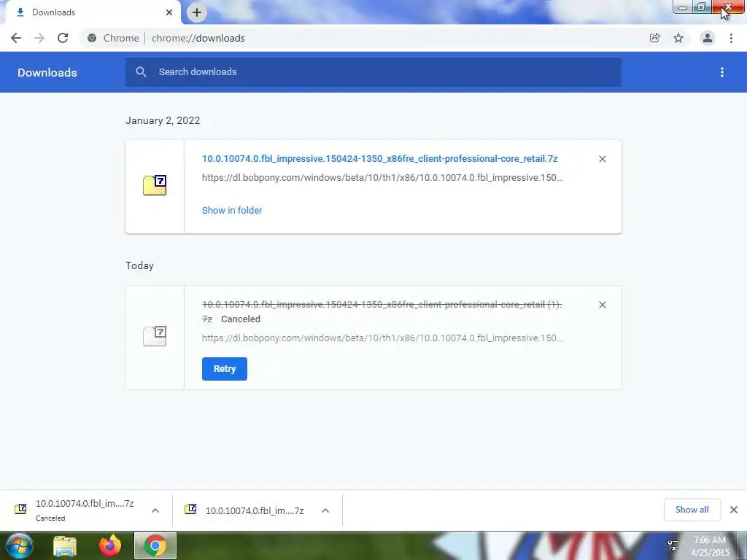Click the 7z icon of canceled shelf item
The width and height of the screenshot is (747, 560).
click(x=20, y=509)
